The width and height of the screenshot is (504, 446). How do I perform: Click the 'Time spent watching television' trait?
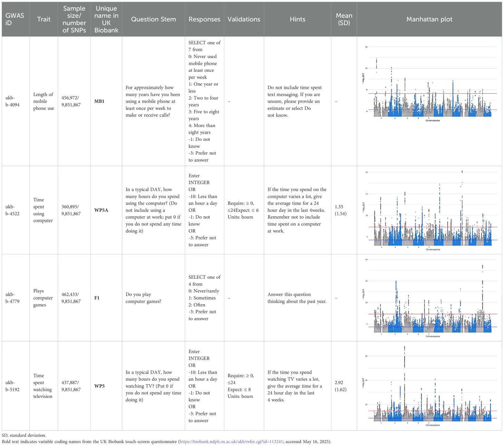[x=42, y=386]
